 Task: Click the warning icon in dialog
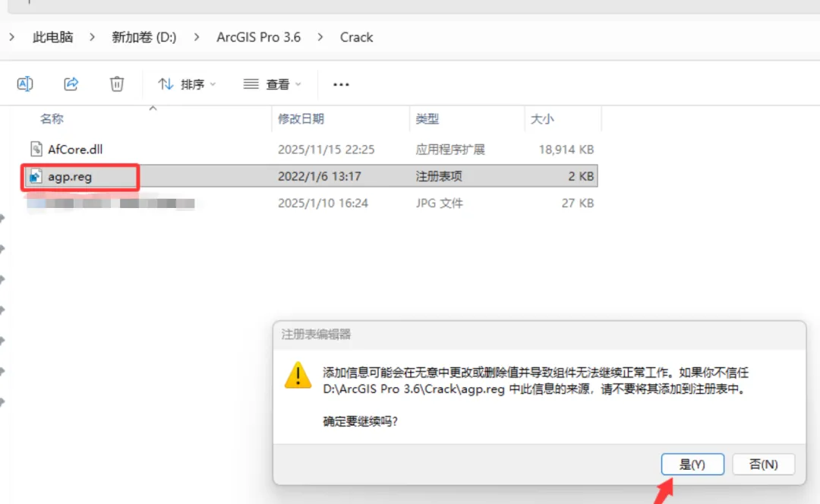[x=298, y=375]
